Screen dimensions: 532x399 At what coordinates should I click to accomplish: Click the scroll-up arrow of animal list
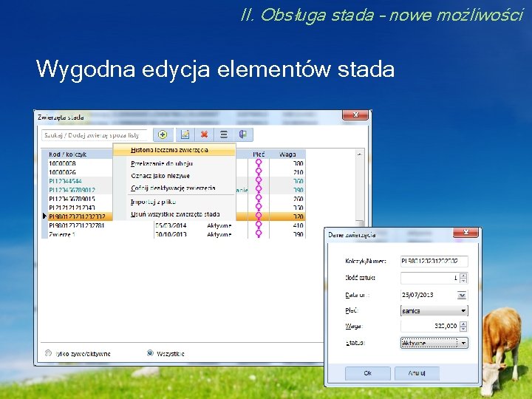(359, 154)
